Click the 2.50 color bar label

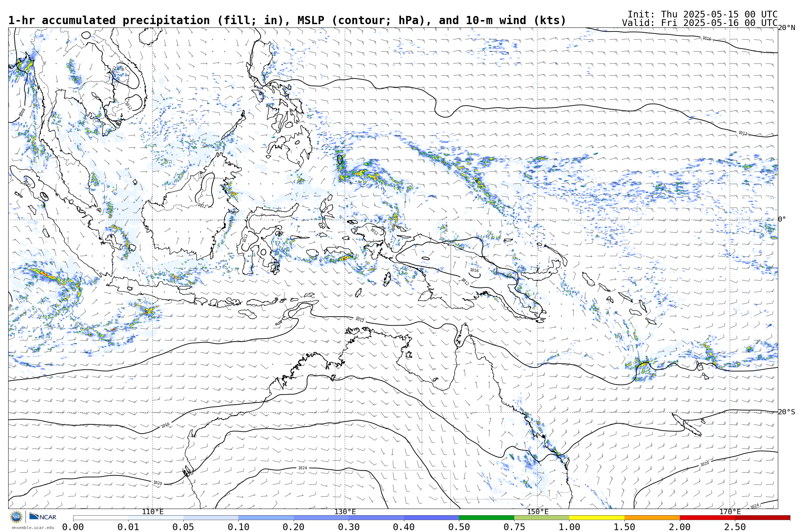point(735,527)
